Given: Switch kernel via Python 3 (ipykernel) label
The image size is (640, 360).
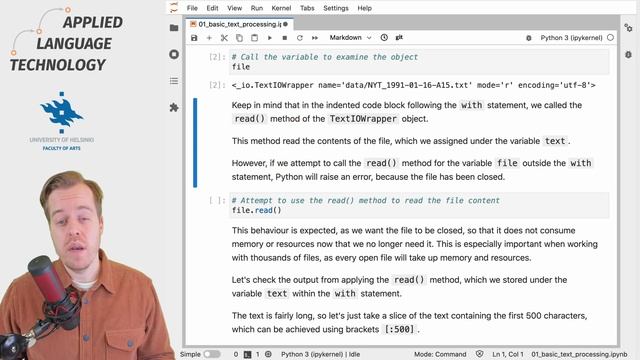Looking at the screenshot, I should click(x=571, y=38).
